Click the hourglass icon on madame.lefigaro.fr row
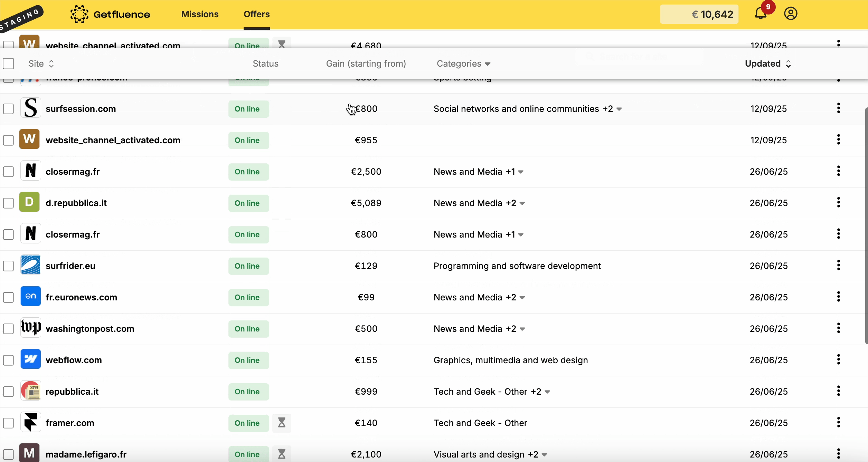This screenshot has width=868, height=462. [282, 454]
